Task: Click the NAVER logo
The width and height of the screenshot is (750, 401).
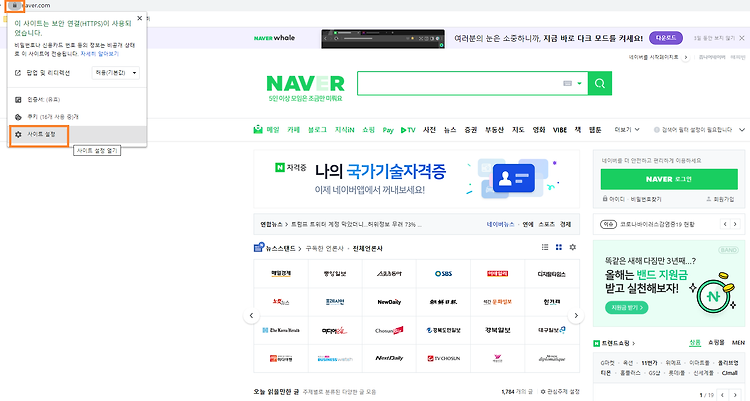Action: pyautogui.click(x=305, y=84)
